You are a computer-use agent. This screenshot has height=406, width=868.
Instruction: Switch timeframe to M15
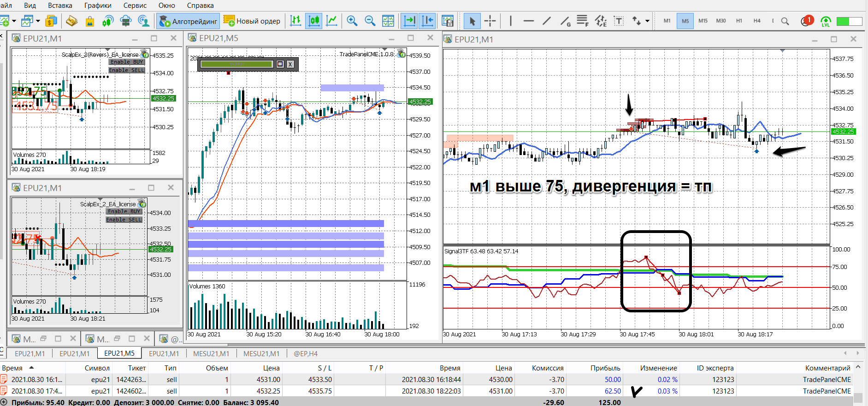click(703, 21)
